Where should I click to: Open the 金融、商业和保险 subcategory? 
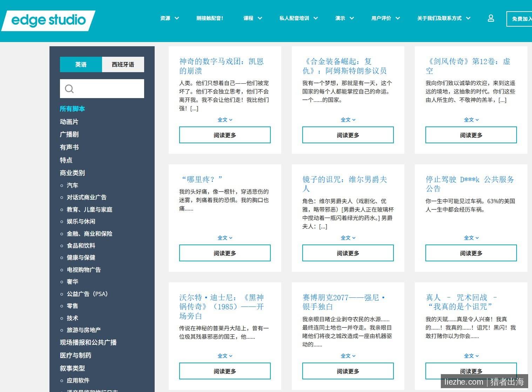tap(89, 234)
